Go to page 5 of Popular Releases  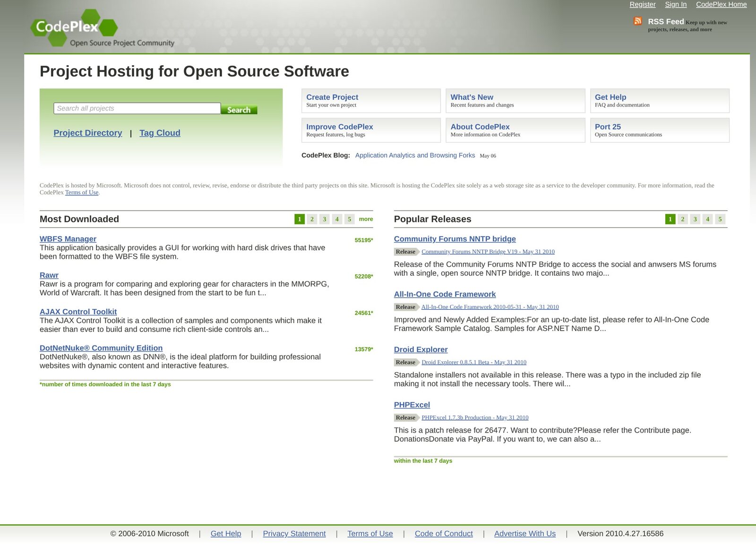720,219
